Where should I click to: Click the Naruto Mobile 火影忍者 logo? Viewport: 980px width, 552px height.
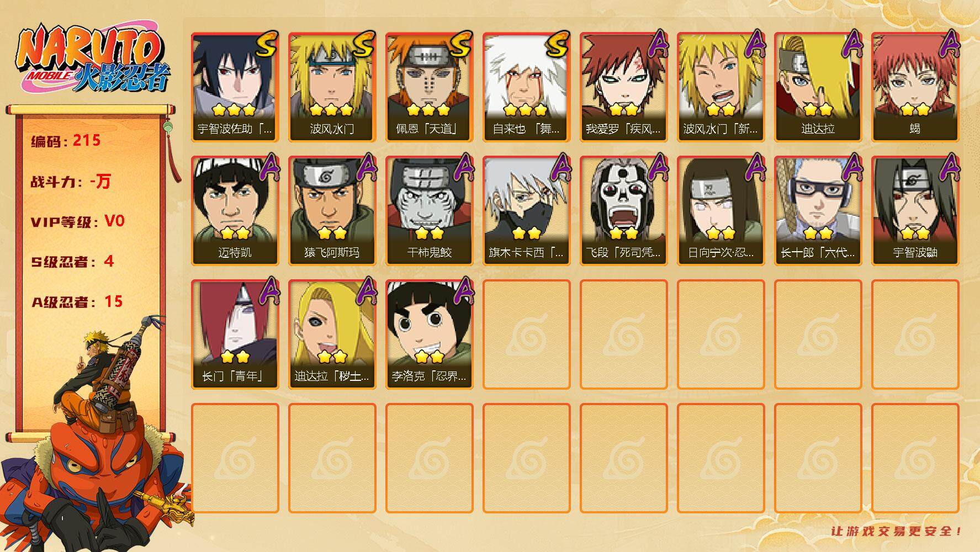coord(93,60)
